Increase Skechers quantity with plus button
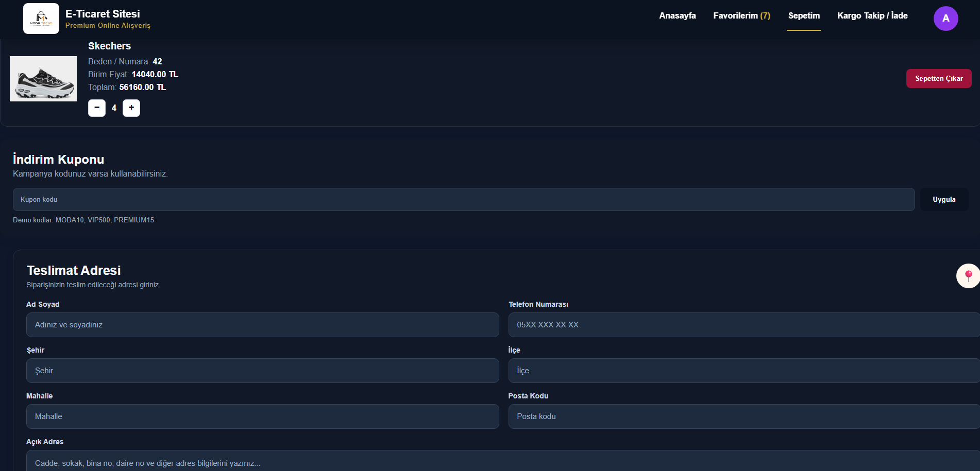Image resolution: width=980 pixels, height=471 pixels. coord(131,108)
